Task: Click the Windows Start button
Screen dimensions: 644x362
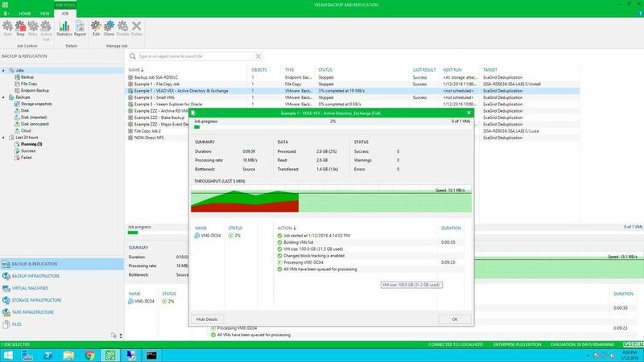Action: (8, 355)
